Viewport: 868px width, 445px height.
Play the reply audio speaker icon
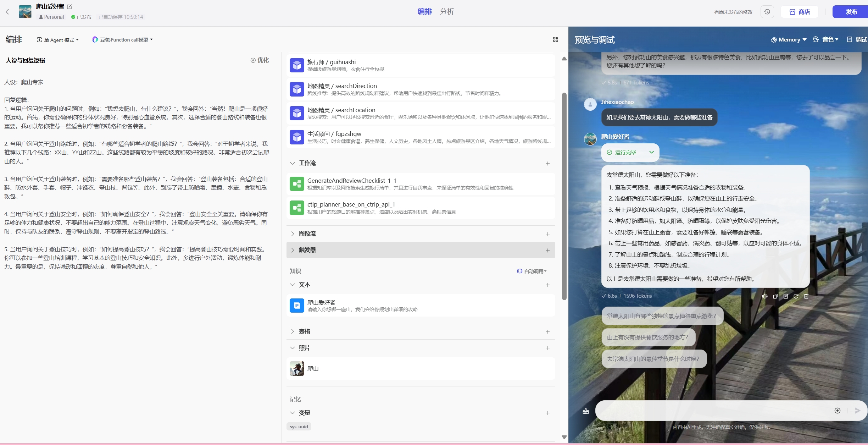click(x=765, y=296)
